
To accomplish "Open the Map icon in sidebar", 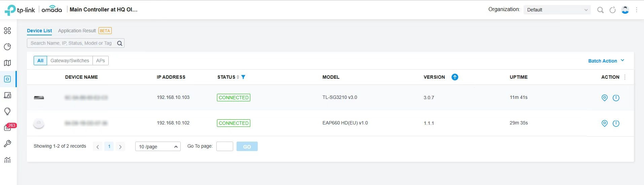I will click(x=7, y=63).
